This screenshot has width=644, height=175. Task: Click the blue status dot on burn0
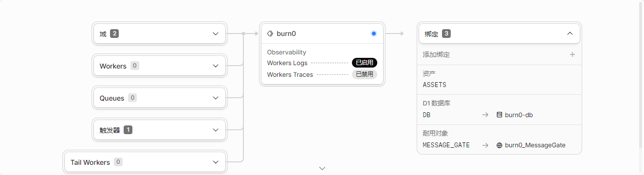pos(374,34)
